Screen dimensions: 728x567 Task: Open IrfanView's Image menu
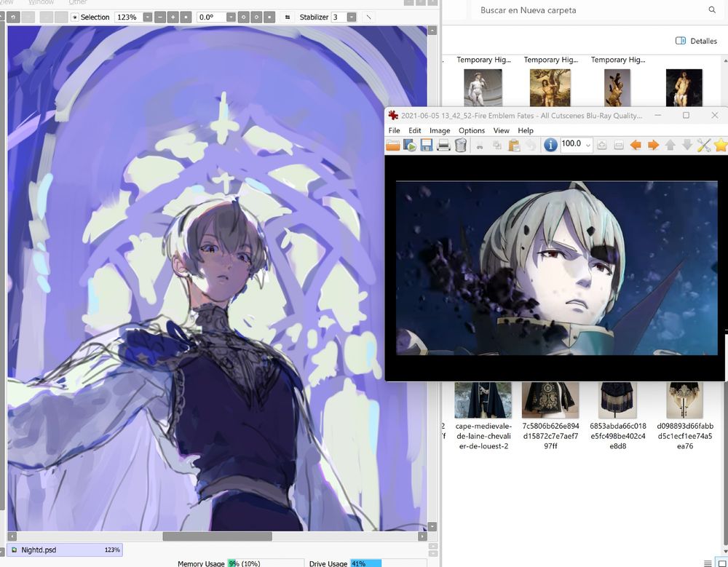tap(439, 130)
